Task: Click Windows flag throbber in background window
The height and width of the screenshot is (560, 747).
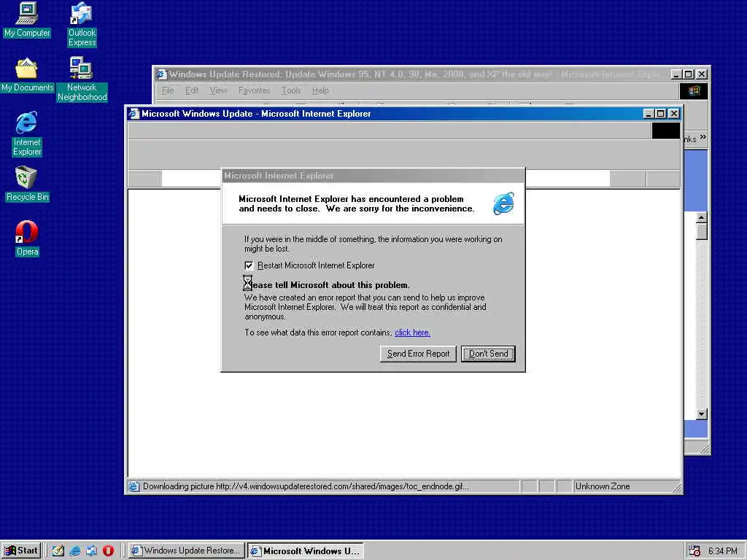Action: (x=694, y=90)
